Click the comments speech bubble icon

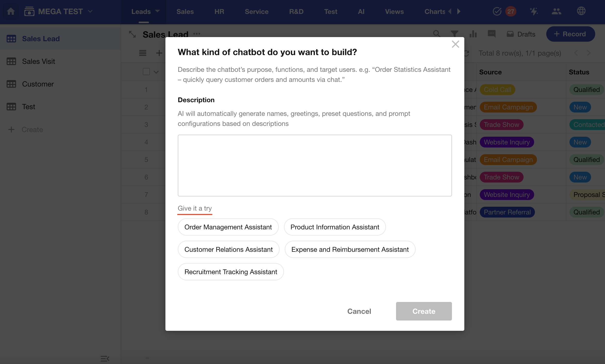pos(491,34)
